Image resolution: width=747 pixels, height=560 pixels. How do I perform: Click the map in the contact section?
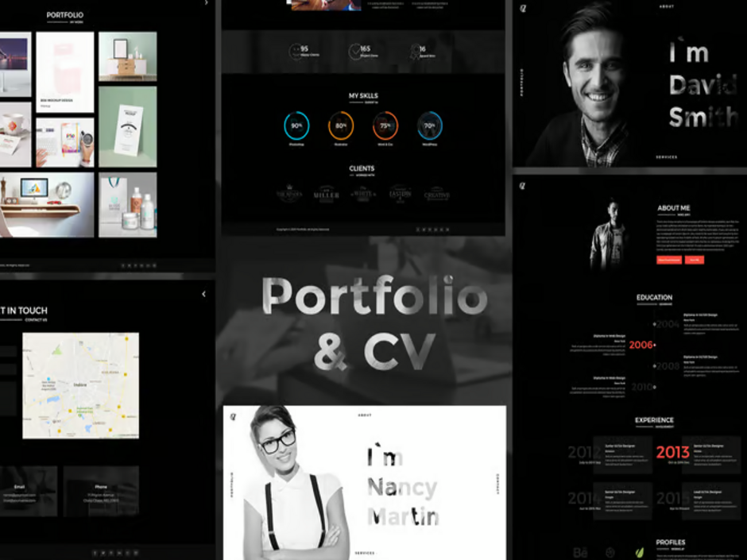click(80, 385)
